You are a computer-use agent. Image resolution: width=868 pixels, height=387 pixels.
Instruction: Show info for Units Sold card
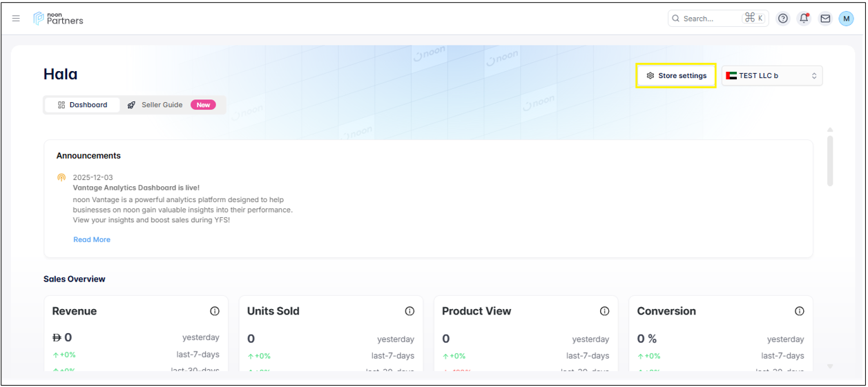click(x=409, y=311)
